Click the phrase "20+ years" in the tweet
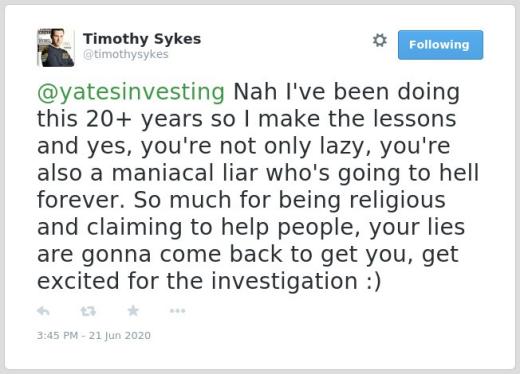 click(144, 120)
